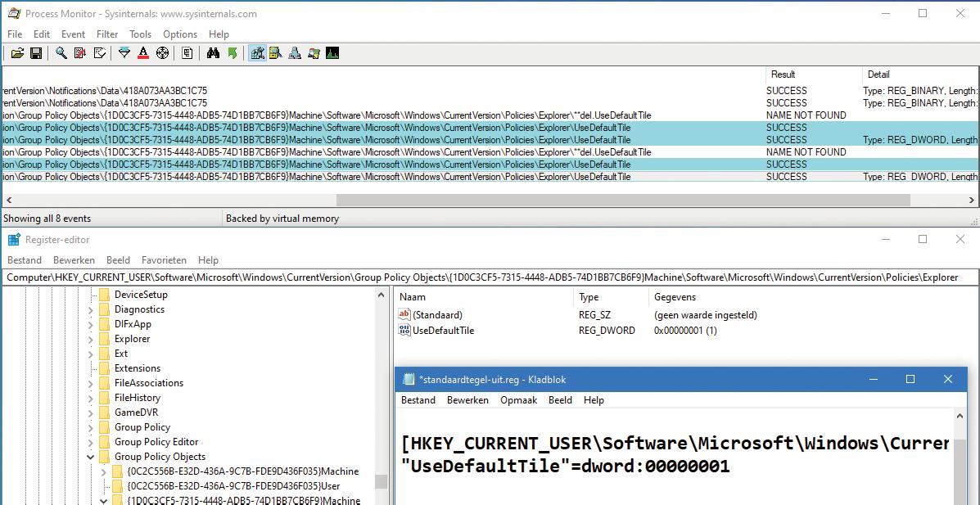Click right arrow of Process Monitor scrollbar
This screenshot has width=980, height=505.
tap(971, 200)
